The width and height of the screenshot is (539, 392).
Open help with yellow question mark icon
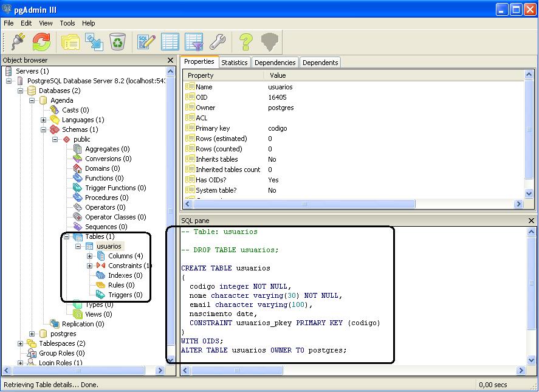(245, 42)
